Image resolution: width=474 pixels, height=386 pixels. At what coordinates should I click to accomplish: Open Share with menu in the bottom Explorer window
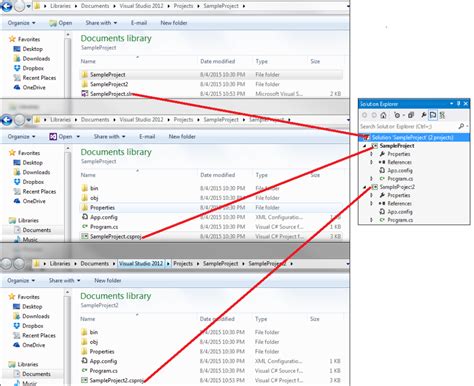point(64,281)
